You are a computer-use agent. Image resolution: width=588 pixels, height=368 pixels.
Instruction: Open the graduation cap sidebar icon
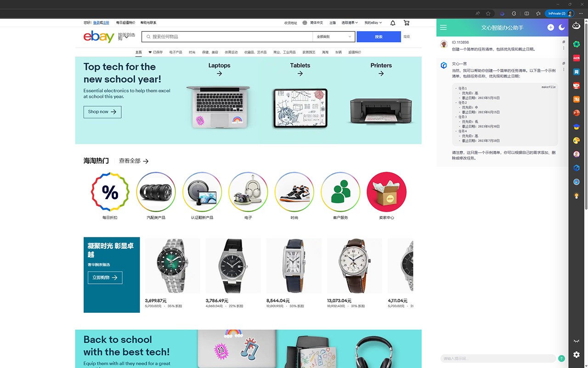click(576, 127)
